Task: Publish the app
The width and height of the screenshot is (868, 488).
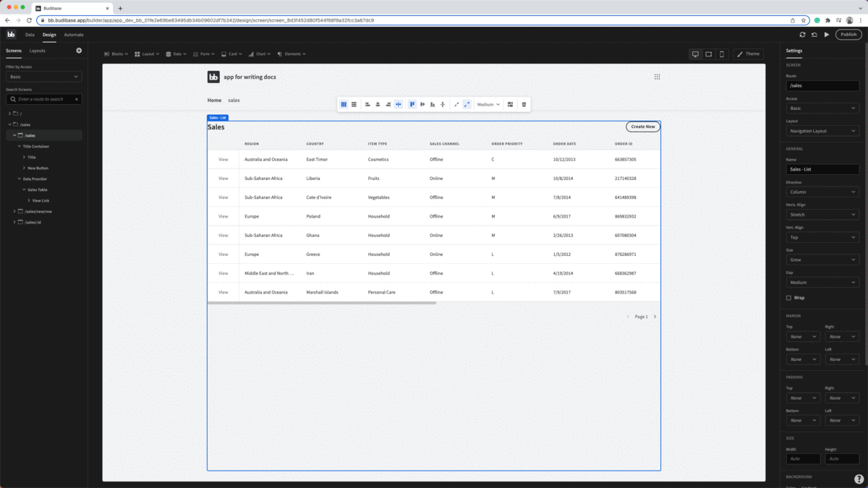Action: point(848,35)
